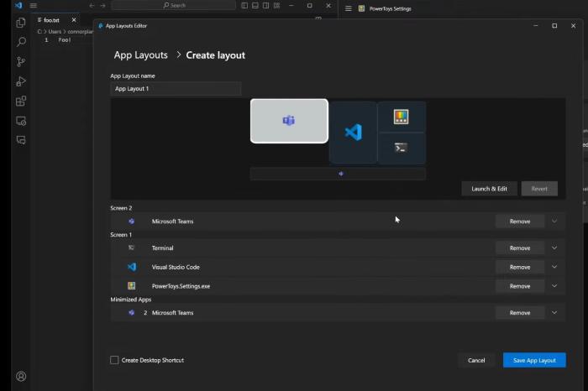This screenshot has width=588, height=391.
Task: Expand the Screen 2 Microsoft Teams row
Action: pyautogui.click(x=554, y=222)
